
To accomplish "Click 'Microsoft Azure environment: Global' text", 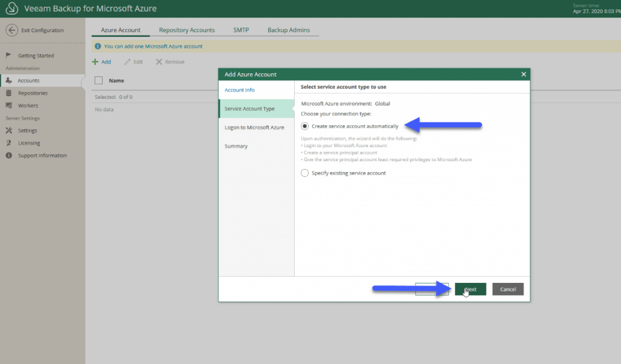I will point(345,104).
